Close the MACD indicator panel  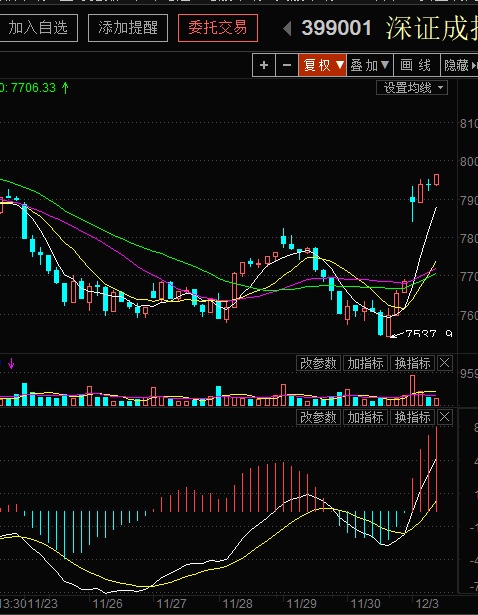[x=445, y=417]
